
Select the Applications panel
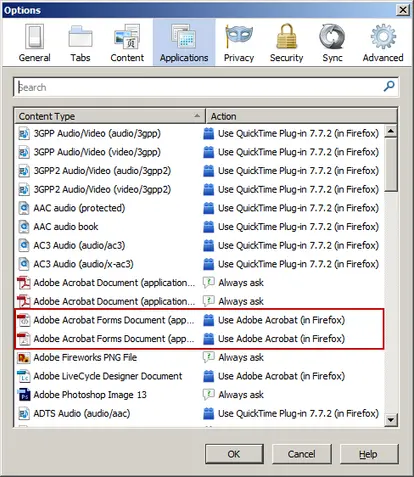(184, 42)
